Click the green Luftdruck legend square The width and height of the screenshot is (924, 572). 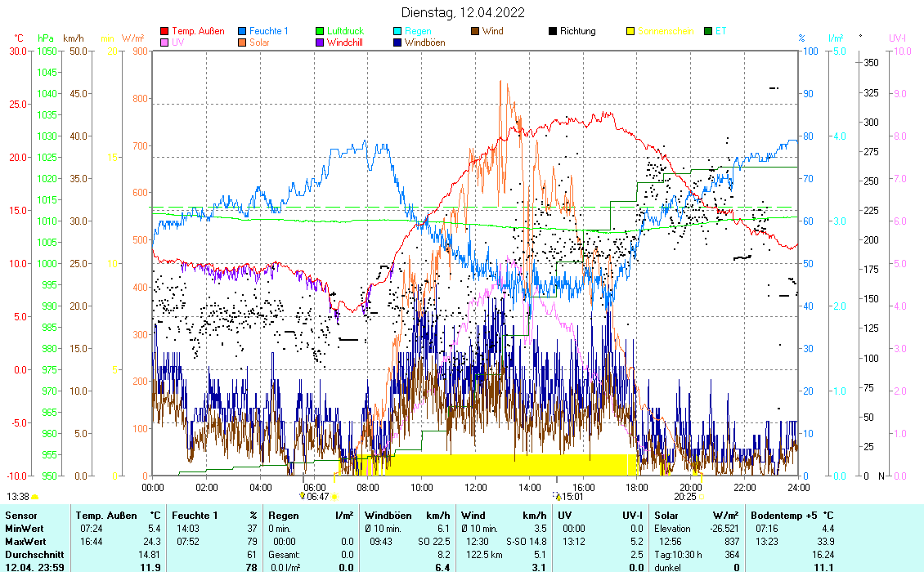tap(320, 31)
